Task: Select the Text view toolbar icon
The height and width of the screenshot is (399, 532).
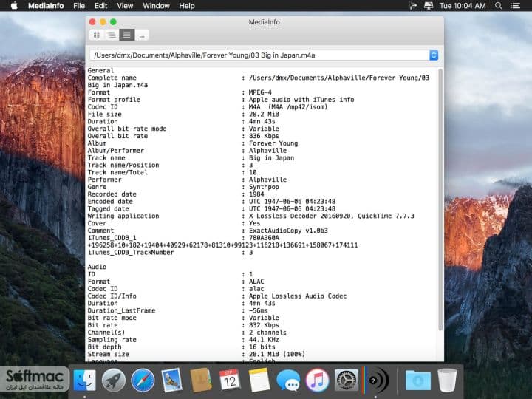Action: coord(126,35)
